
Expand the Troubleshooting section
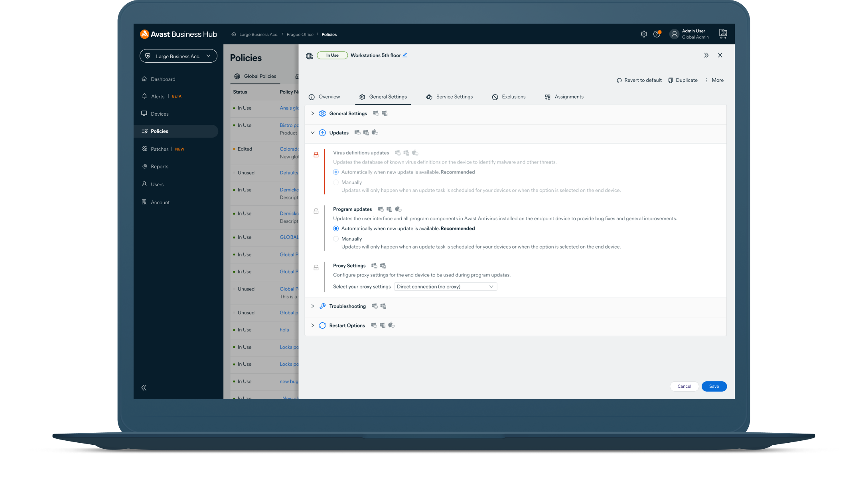312,306
